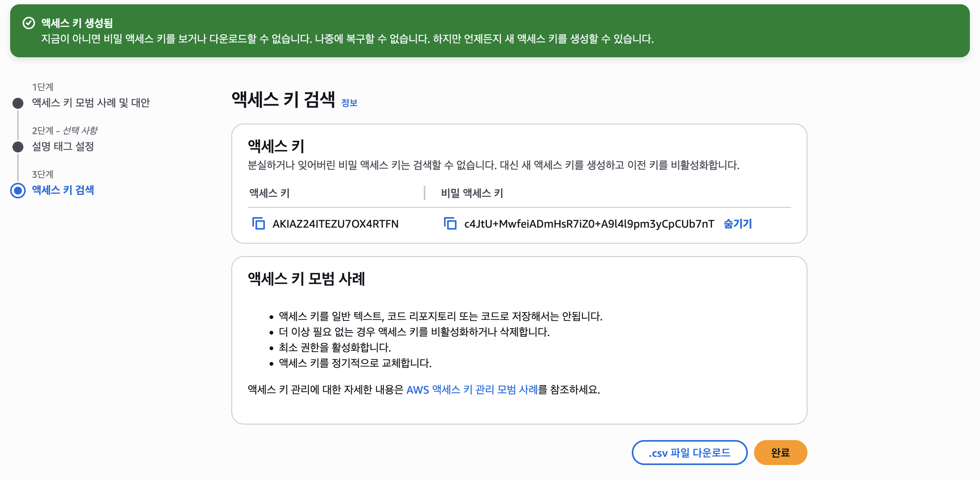The width and height of the screenshot is (980, 481).
Task: Open AWS 액세스 키 관리 모범 사례 link
Action: 472,390
